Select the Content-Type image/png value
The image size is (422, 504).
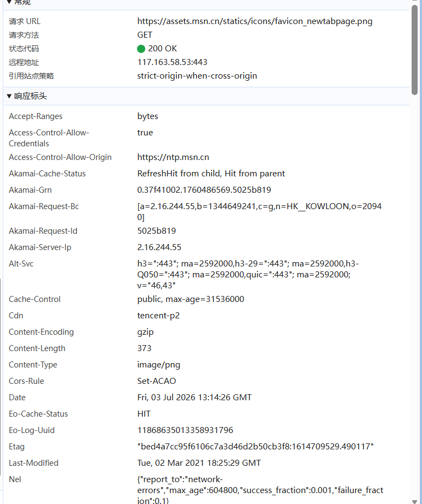pyautogui.click(x=159, y=365)
